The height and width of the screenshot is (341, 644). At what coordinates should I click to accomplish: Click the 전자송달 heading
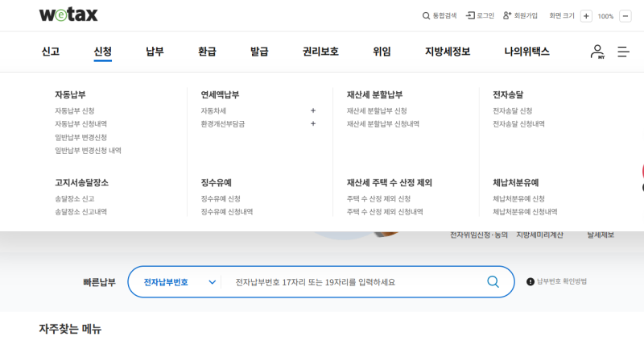[508, 94]
